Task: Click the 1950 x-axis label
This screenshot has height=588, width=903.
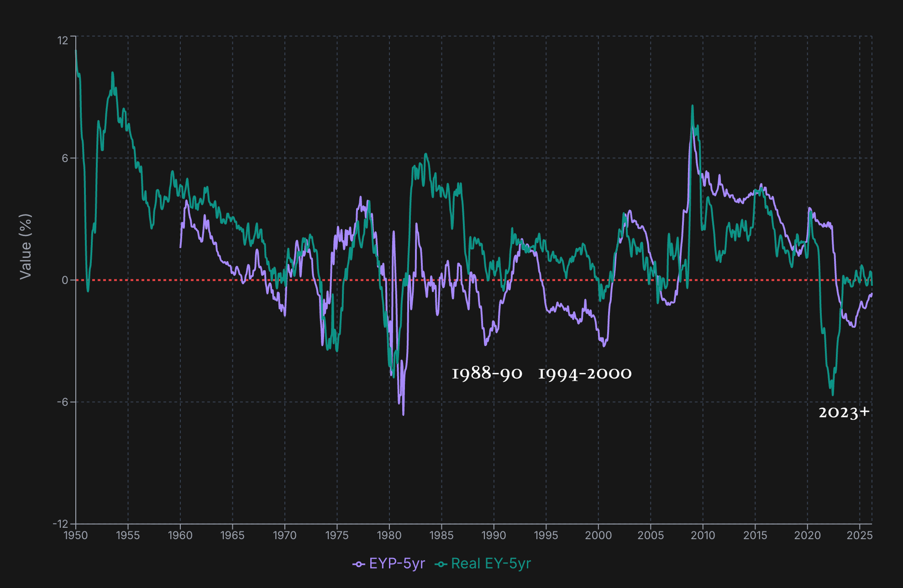Action: (x=76, y=535)
